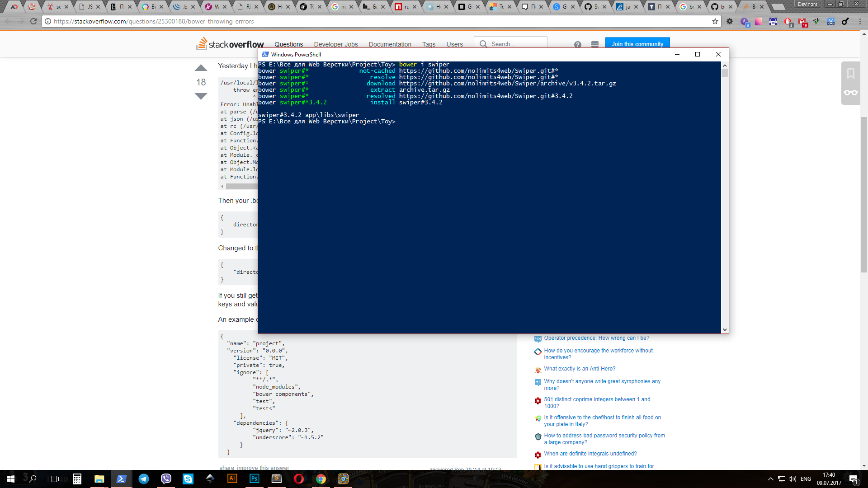The width and height of the screenshot is (868, 488).
Task: Open the Stack Exchange sites menu icon
Action: (x=594, y=44)
